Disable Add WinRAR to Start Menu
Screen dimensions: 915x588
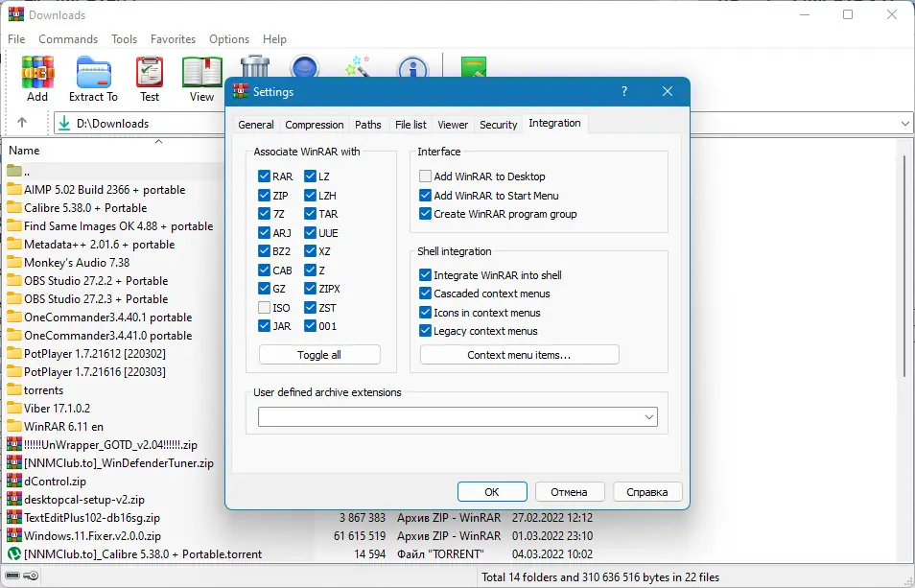[x=425, y=196]
